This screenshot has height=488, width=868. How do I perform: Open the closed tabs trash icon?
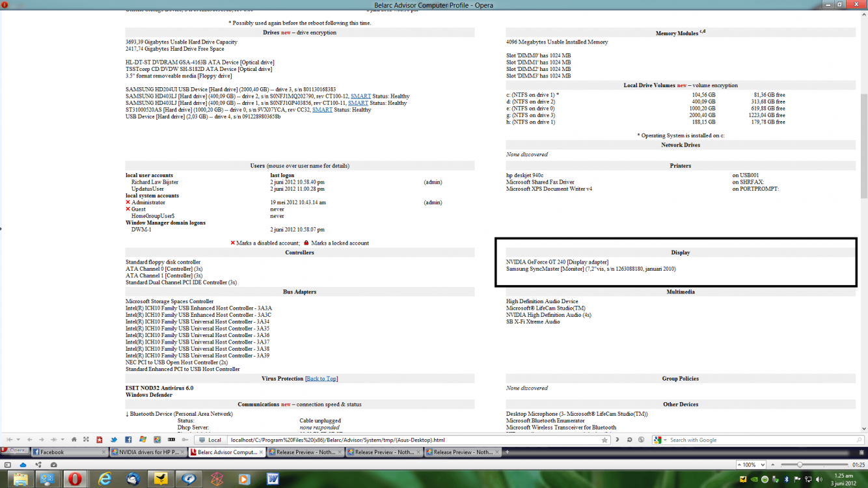point(861,452)
